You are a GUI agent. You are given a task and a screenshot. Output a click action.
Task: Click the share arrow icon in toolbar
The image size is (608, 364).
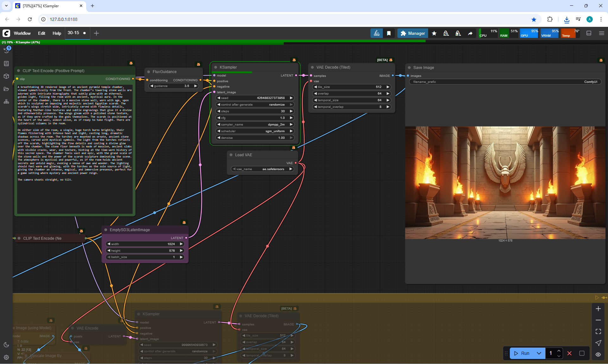[470, 33]
